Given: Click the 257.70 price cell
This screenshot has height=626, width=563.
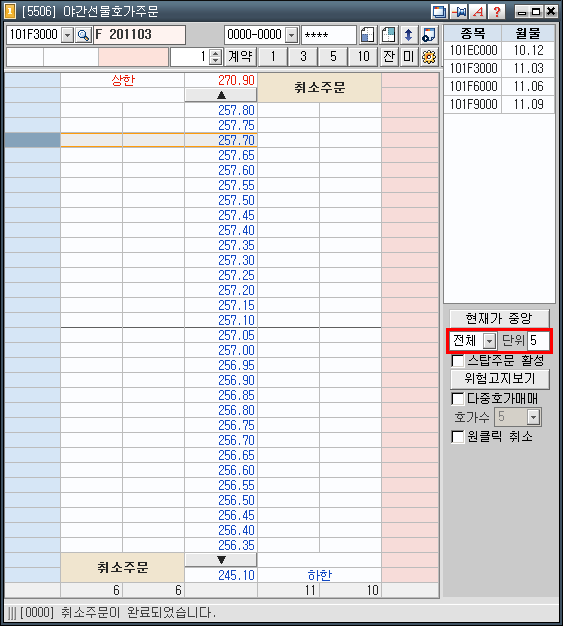Looking at the screenshot, I should pyautogui.click(x=221, y=140).
